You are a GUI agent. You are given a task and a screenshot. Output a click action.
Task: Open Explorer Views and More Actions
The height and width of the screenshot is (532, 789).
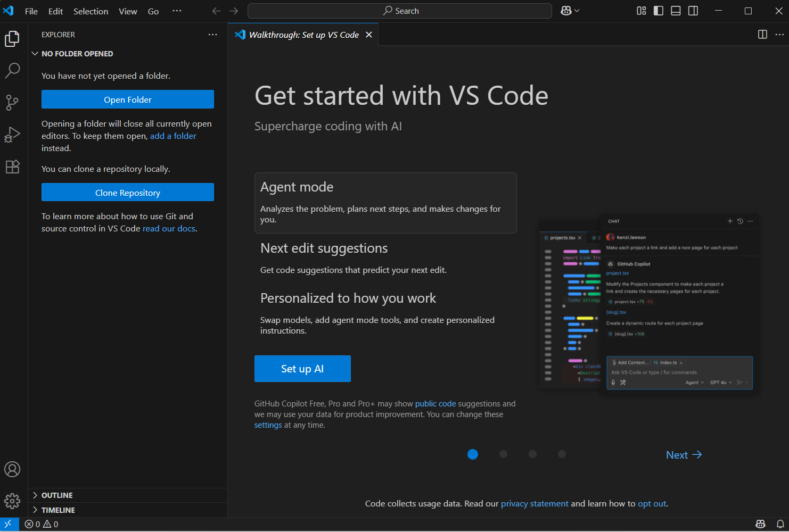(x=213, y=35)
